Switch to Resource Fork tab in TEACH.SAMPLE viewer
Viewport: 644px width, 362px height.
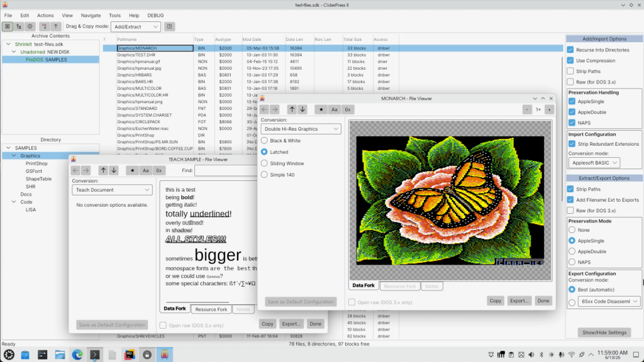click(211, 309)
